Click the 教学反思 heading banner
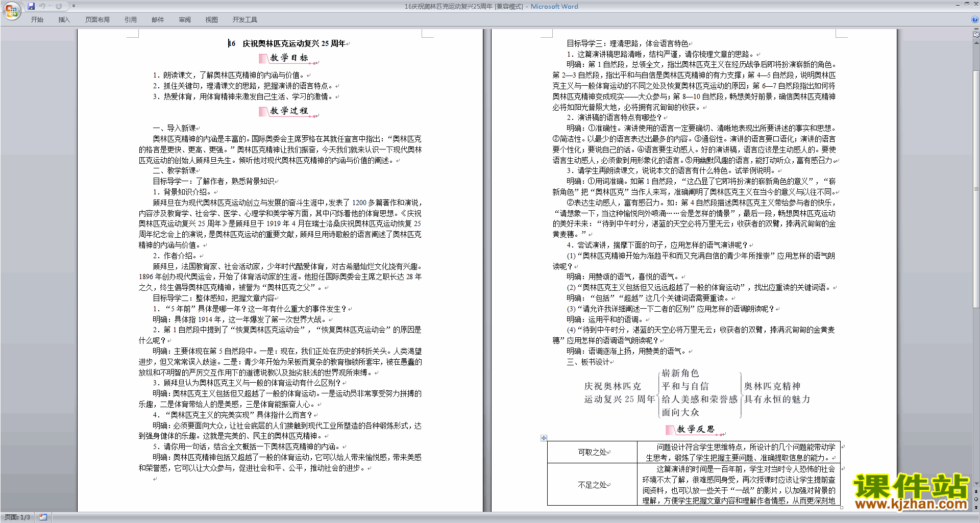This screenshot has width=980, height=523. [x=695, y=430]
